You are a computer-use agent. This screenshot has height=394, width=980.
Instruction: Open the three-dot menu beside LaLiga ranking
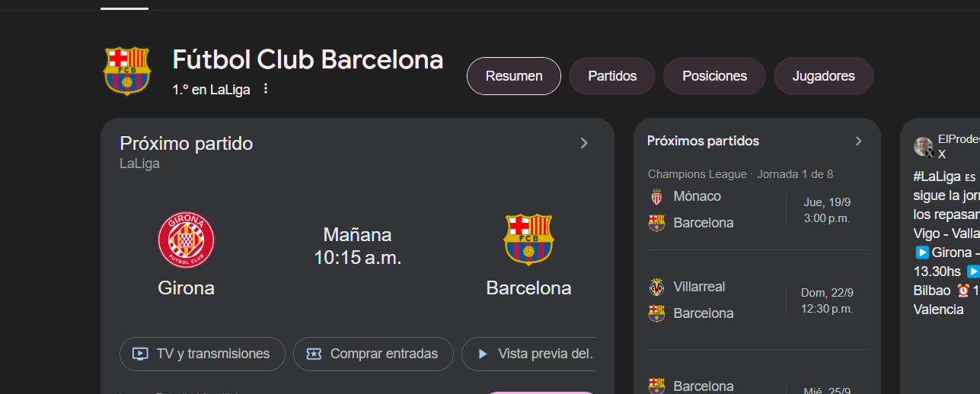click(266, 89)
